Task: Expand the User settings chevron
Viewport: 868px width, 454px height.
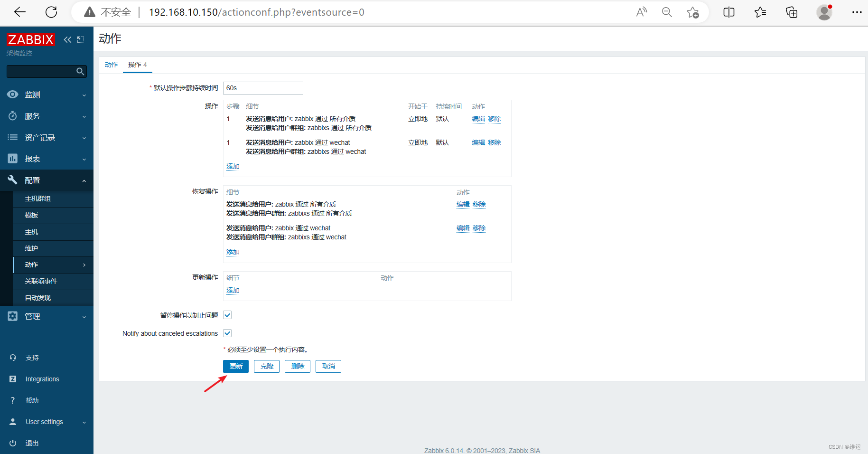Action: tap(84, 422)
